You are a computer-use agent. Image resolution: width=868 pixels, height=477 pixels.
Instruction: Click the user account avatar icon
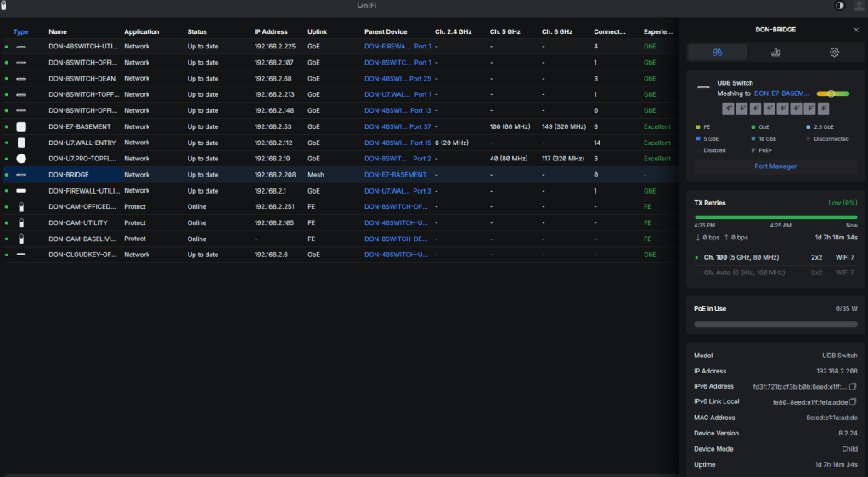859,6
